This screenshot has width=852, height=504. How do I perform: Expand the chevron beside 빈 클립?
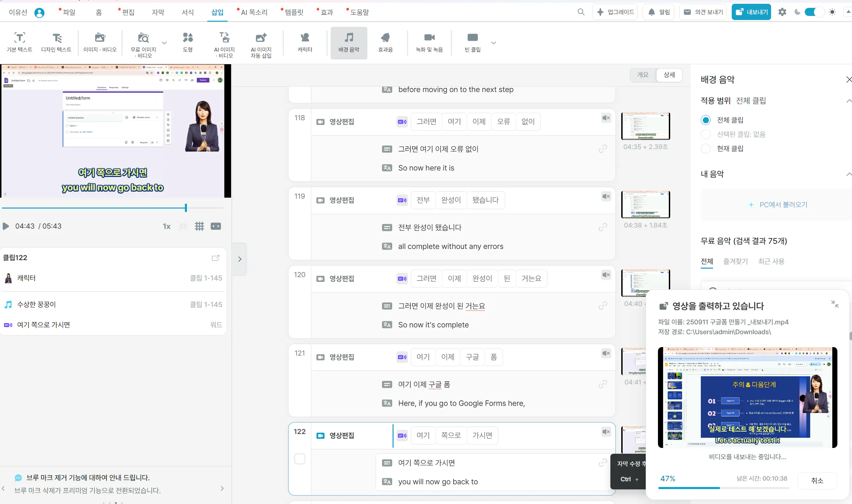click(x=493, y=43)
